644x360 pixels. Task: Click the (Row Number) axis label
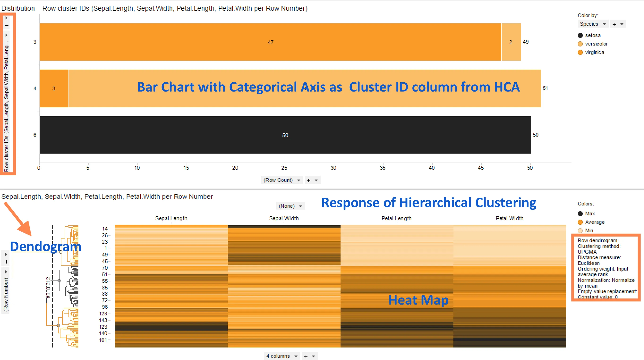click(x=6, y=294)
